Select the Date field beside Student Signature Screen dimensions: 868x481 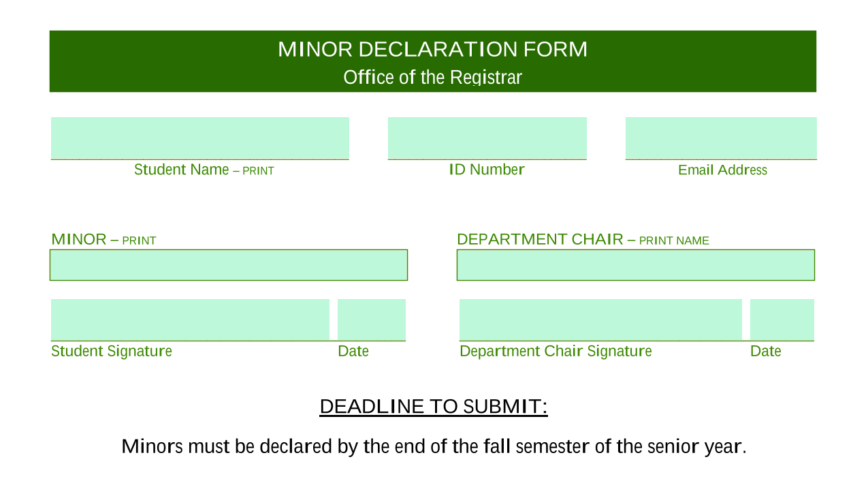[372, 320]
